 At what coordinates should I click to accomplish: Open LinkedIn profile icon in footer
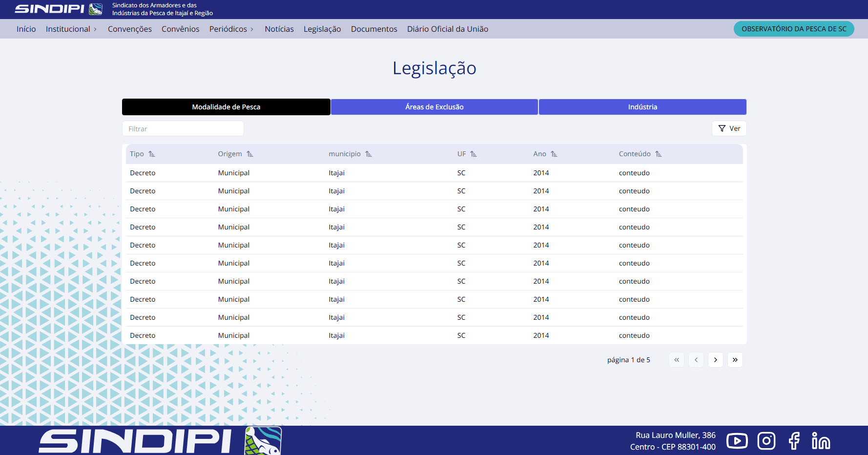821,441
